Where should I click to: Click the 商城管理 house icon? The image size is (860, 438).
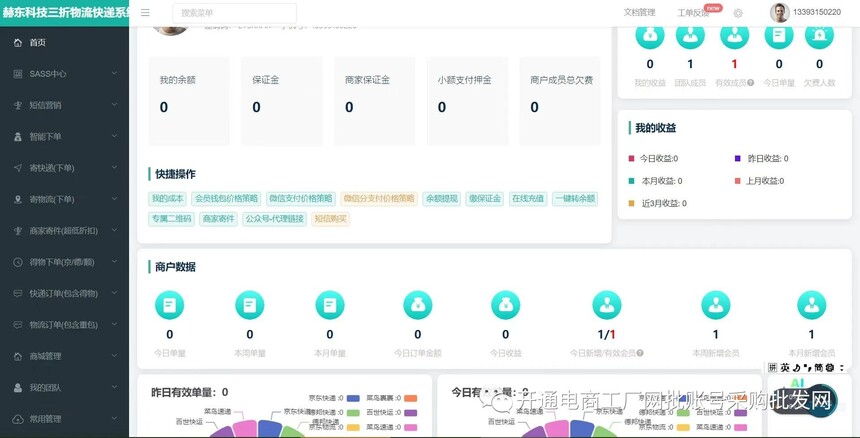pyautogui.click(x=18, y=356)
